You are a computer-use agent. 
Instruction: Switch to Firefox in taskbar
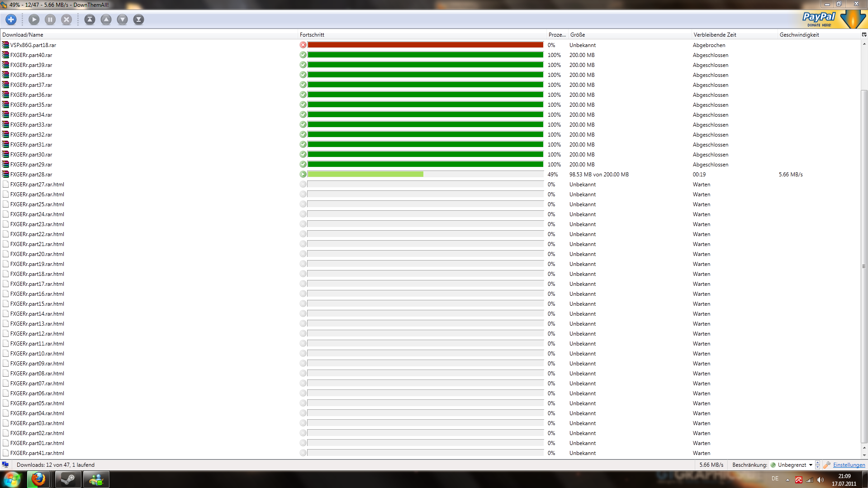tap(38, 479)
